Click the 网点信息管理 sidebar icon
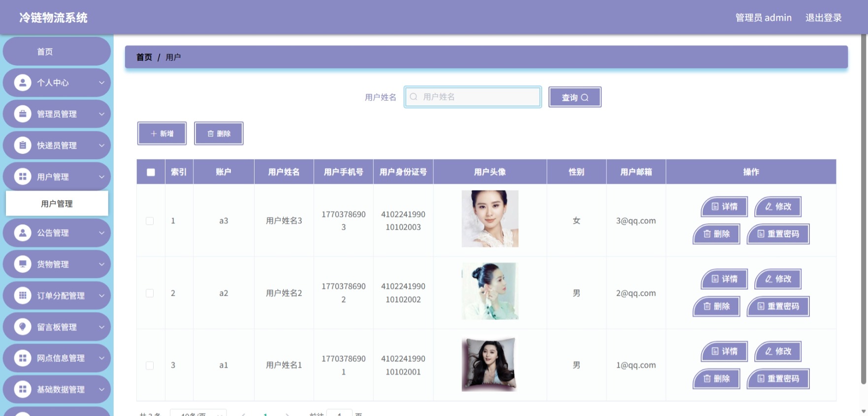The width and height of the screenshot is (868, 416). (23, 358)
